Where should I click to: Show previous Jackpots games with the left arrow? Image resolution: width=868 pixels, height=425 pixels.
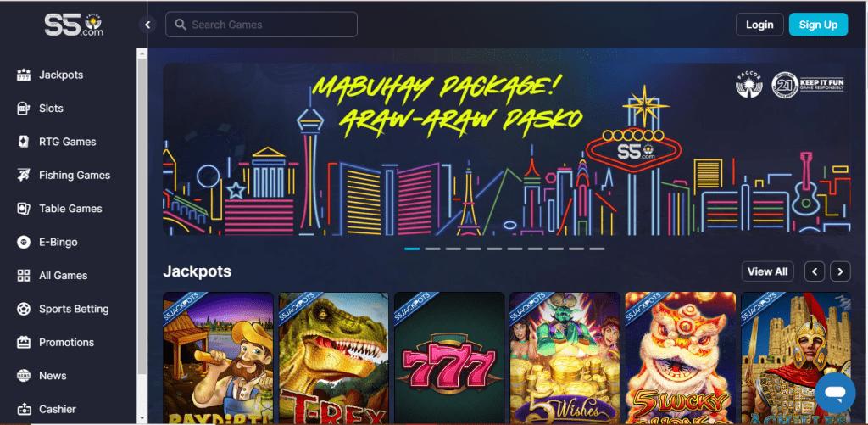pyautogui.click(x=815, y=271)
